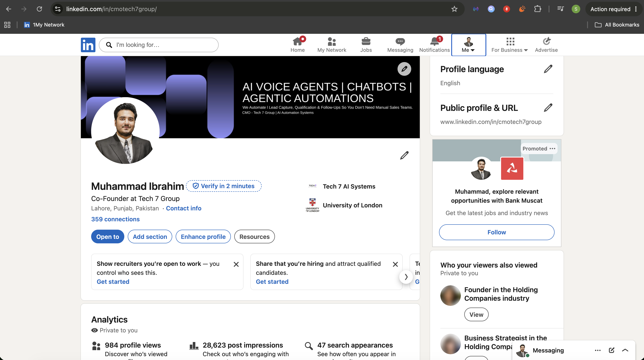
Task: Compose new message in Messaging panel
Action: pyautogui.click(x=611, y=350)
